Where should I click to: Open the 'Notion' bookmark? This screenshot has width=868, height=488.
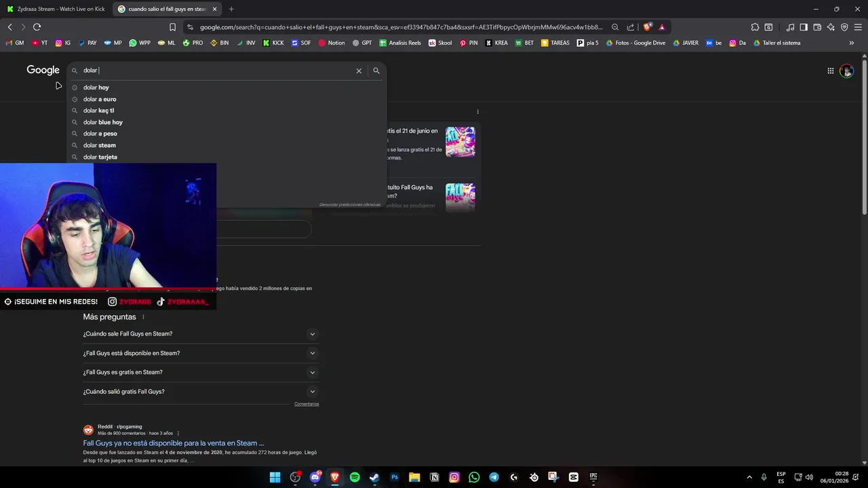[331, 43]
